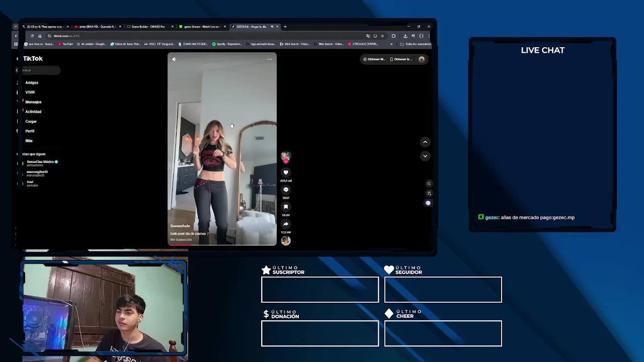Bookmark this page with the star icon
Image resolution: width=644 pixels, height=362 pixels.
point(382,36)
